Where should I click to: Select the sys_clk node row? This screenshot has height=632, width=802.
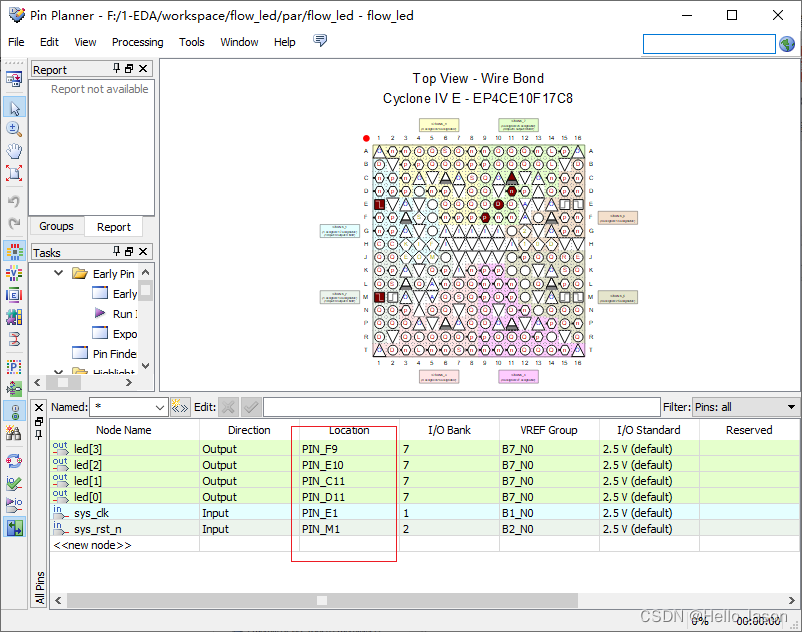pyautogui.click(x=124, y=513)
